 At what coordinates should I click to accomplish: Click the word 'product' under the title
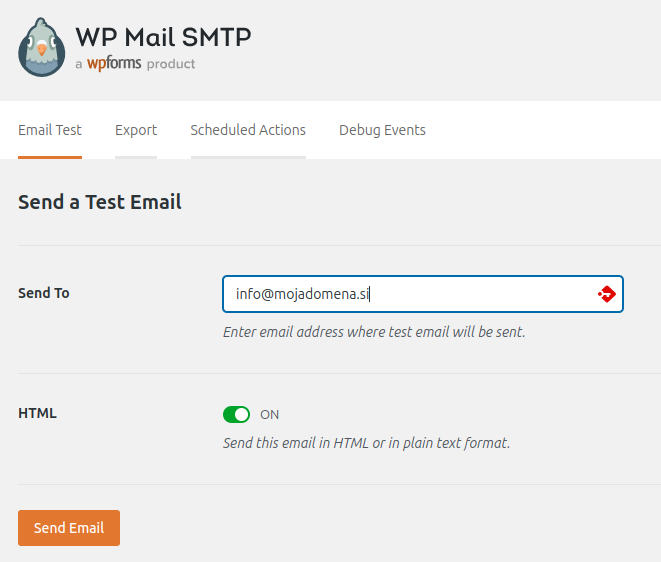pyautogui.click(x=171, y=64)
